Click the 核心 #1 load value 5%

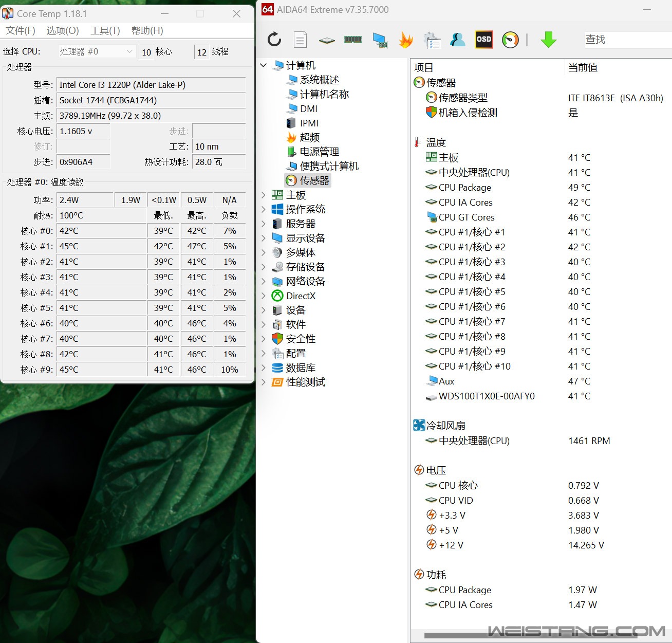230,246
